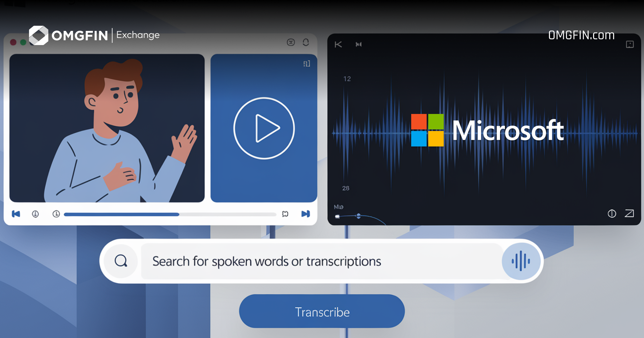
Task: Click the half-circle contrast icon in audio panel
Action: [612, 213]
